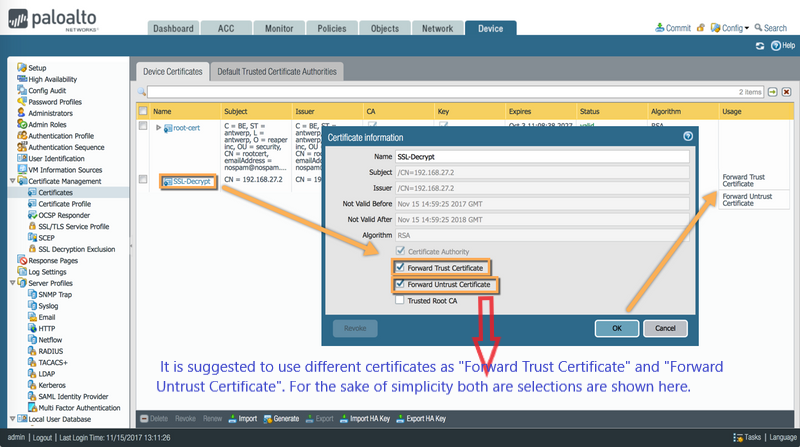Tick the root-cert row checkbox
Screen dimensions: 800x447
coord(143,126)
